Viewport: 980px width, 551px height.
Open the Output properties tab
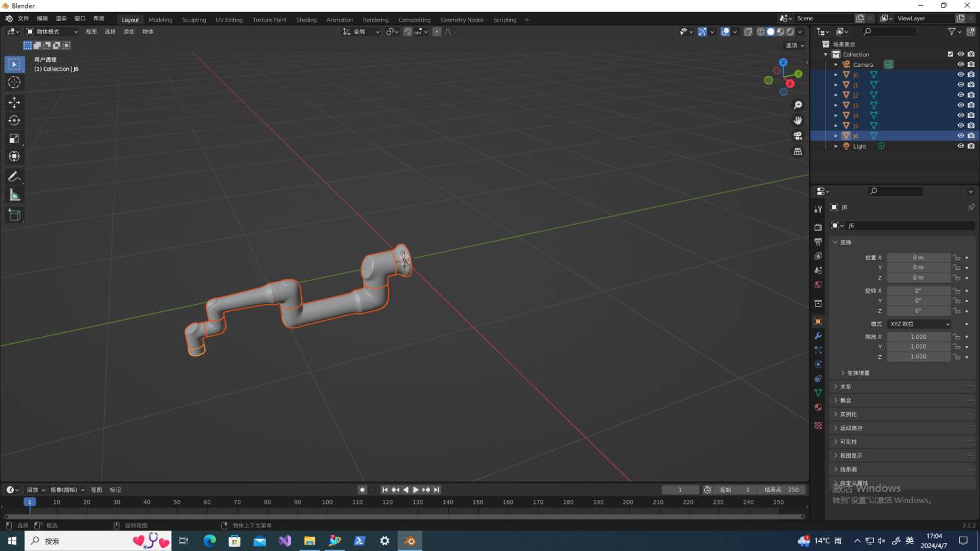pyautogui.click(x=818, y=242)
